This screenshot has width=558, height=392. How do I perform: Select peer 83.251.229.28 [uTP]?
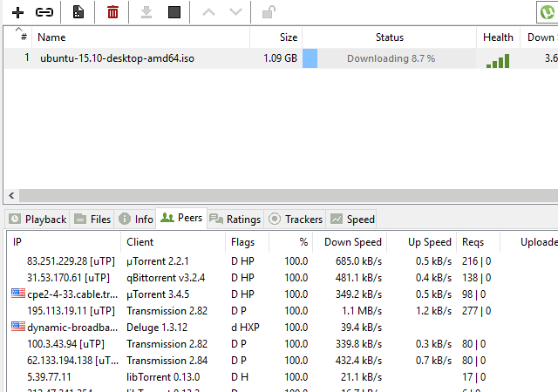point(71,261)
